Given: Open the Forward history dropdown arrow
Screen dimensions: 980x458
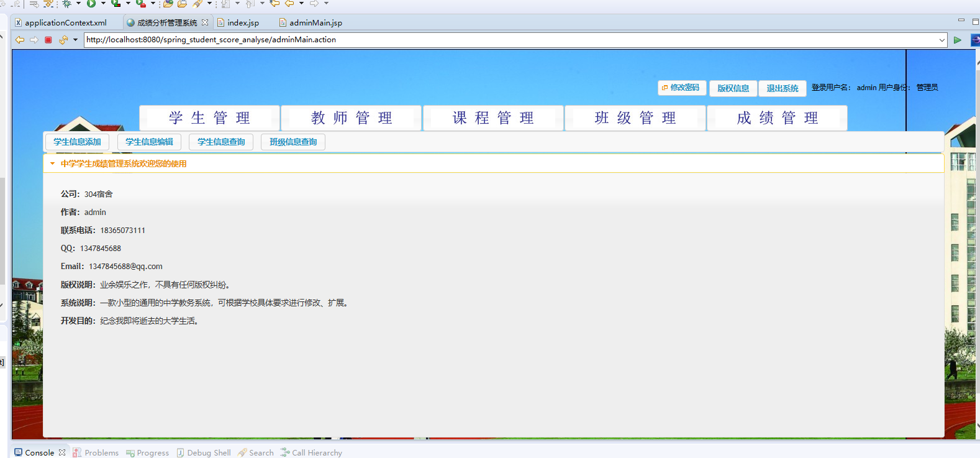Looking at the screenshot, I should coord(327,4).
